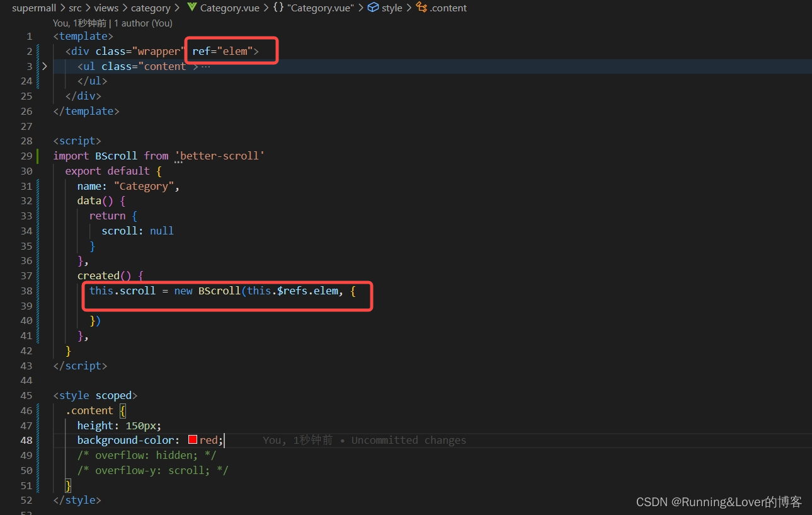Click the scroll: null property
Screen dimensions: 812x515
137,231
